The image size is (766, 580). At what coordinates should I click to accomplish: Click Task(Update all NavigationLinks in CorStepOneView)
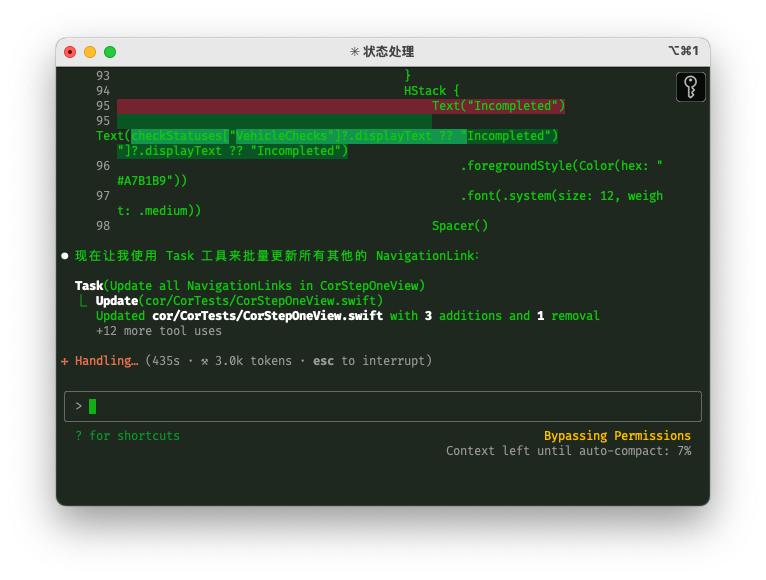250,286
